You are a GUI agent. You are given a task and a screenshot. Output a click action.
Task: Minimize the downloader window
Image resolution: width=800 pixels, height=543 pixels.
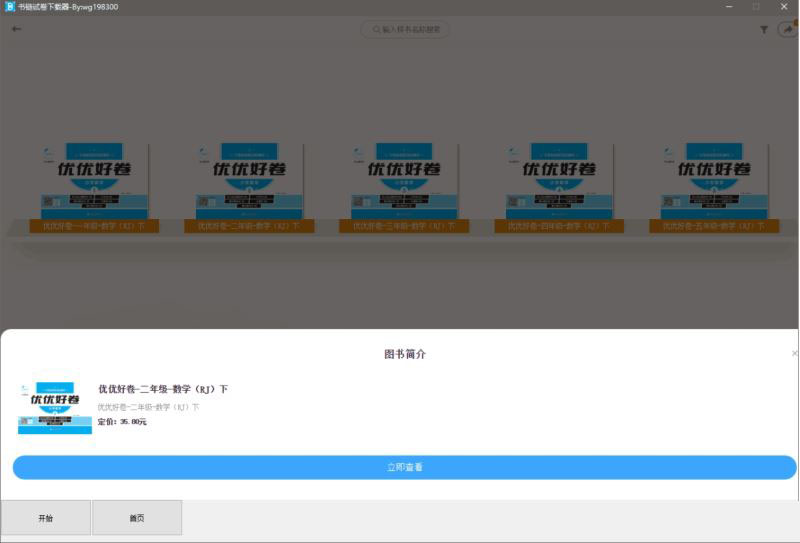tap(729, 7)
